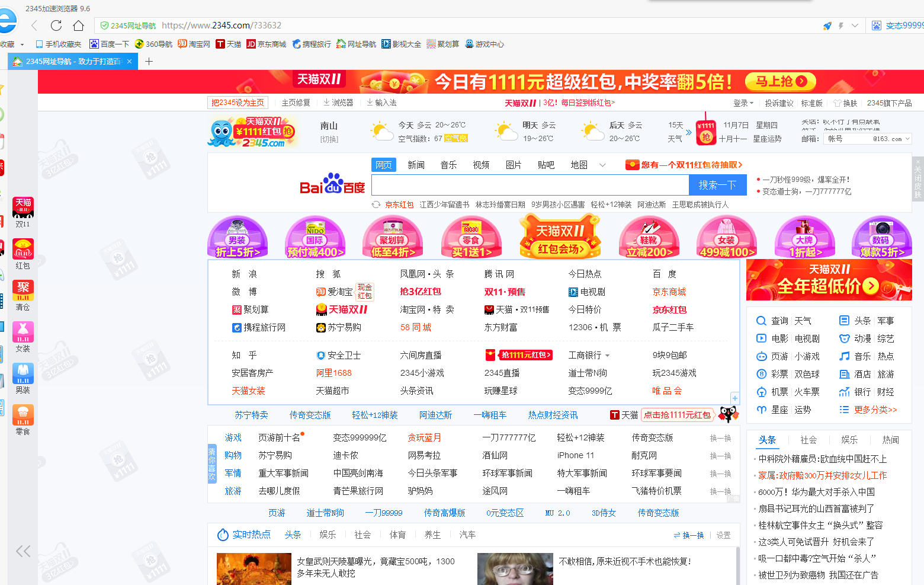924x585 pixels.
Task: Open the 百度一下 bookmark
Action: tap(109, 44)
